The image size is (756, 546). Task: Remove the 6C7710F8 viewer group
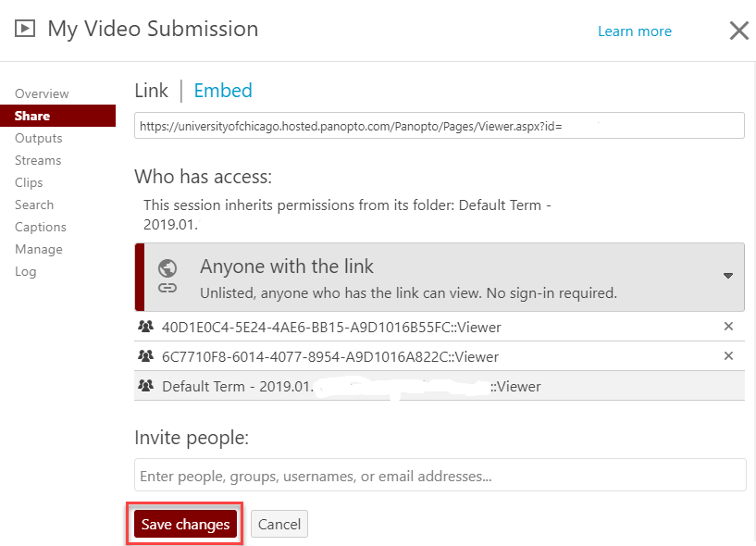click(728, 356)
